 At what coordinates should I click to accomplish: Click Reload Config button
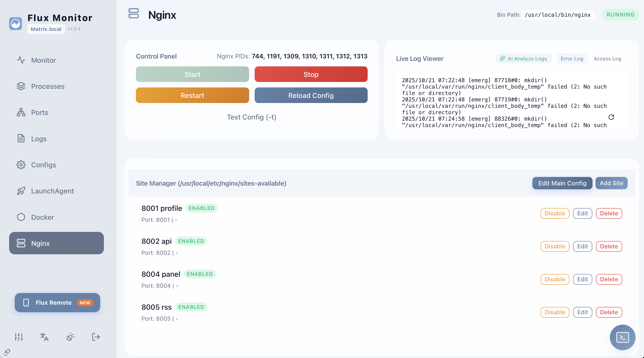[x=311, y=95]
